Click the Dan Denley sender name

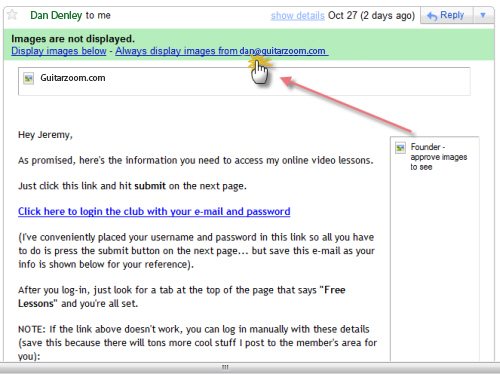click(56, 15)
